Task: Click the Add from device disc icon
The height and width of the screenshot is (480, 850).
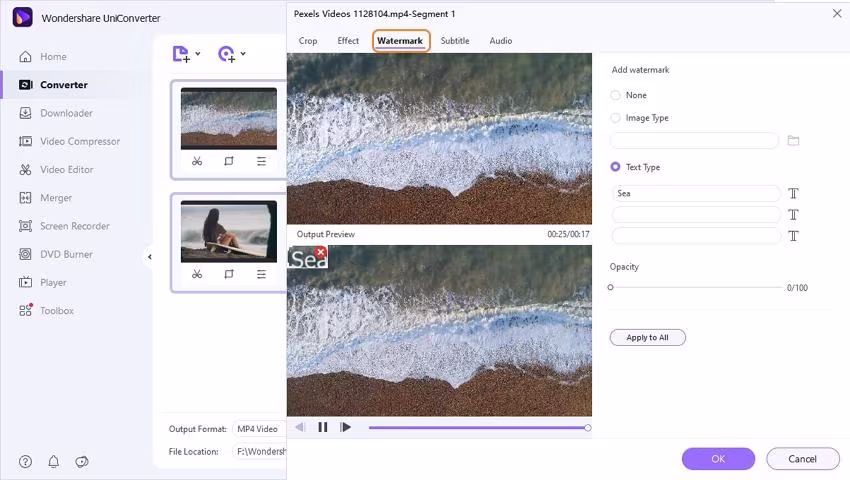Action: click(227, 54)
